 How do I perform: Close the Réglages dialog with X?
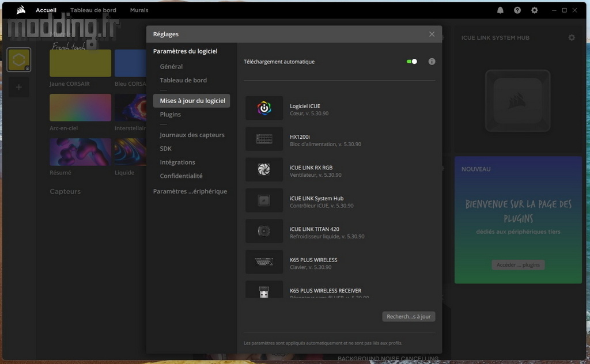432,34
